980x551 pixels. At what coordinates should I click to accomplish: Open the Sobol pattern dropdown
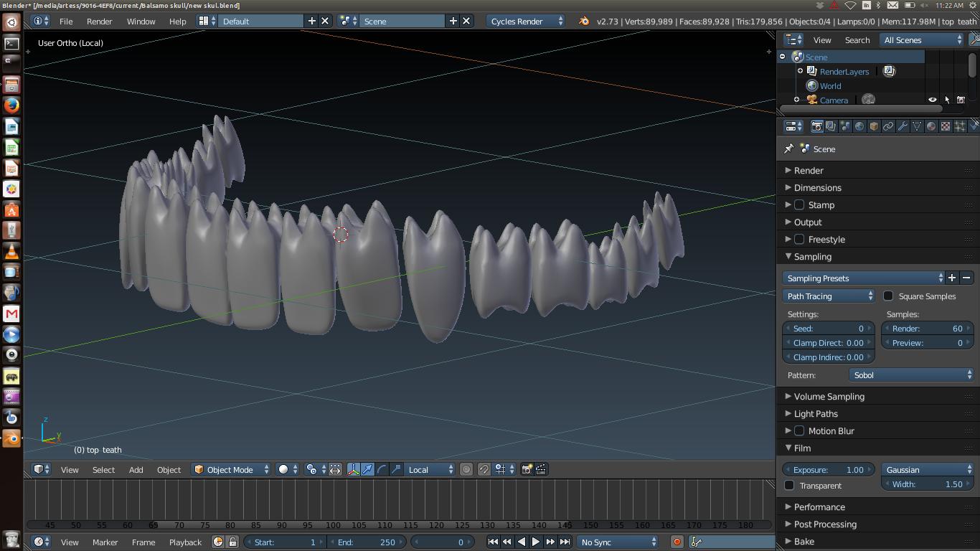tap(911, 375)
